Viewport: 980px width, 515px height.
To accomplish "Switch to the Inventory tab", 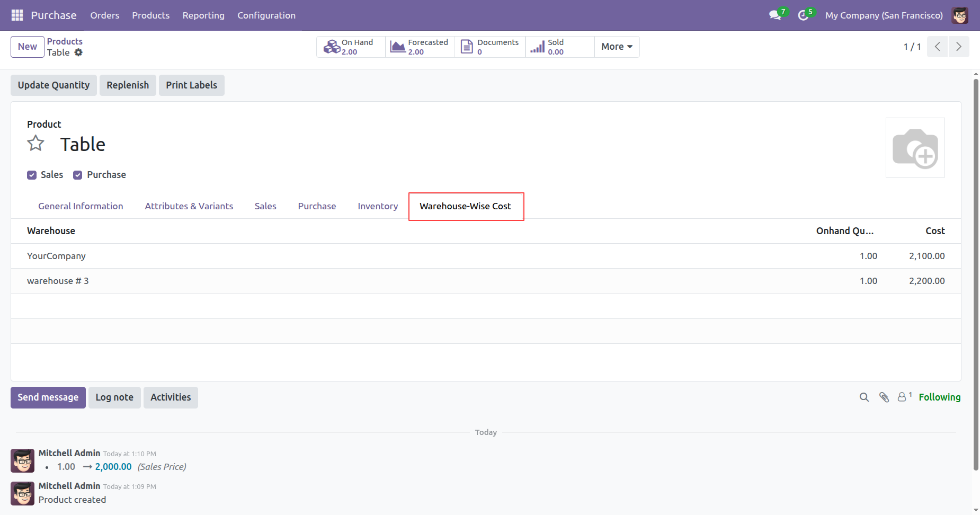I will click(x=378, y=206).
